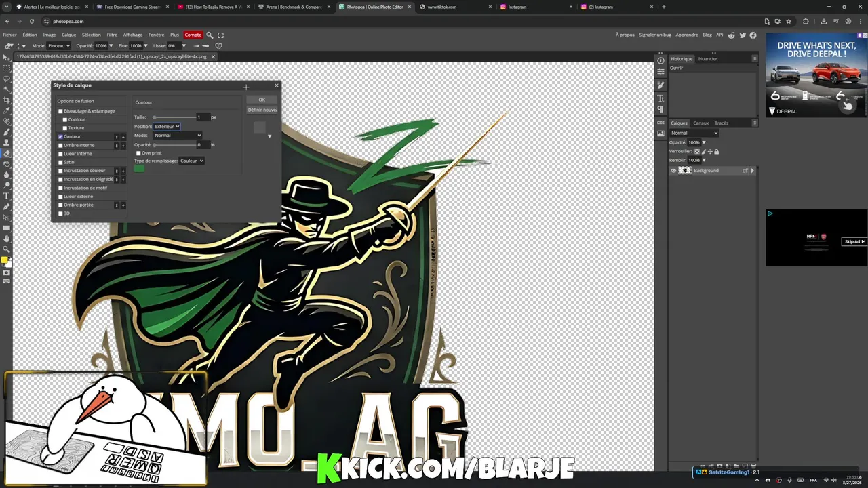Screen dimensions: 868x488
Task: Activate the Crop tool
Action: (7, 100)
